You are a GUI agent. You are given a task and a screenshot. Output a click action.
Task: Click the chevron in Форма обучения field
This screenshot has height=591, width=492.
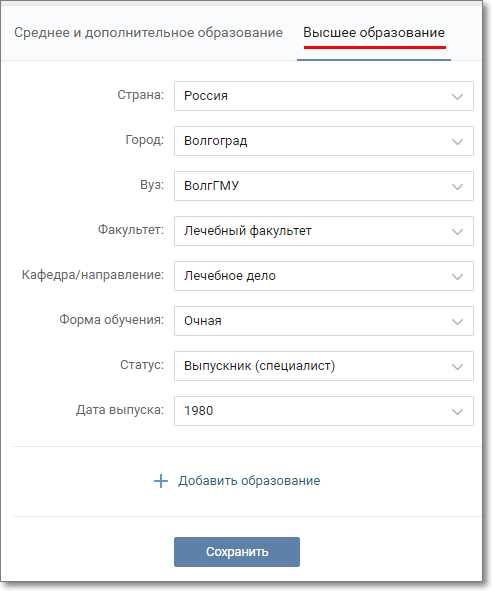click(x=457, y=322)
